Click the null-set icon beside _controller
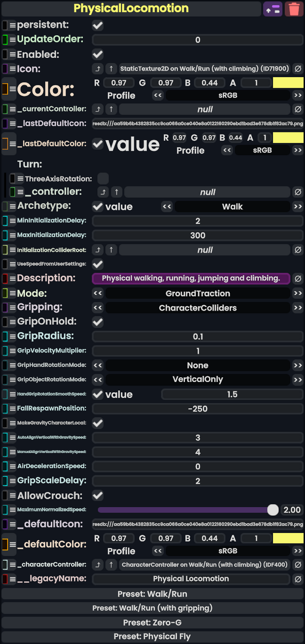Screen dimensions: 305x644 point(299,192)
